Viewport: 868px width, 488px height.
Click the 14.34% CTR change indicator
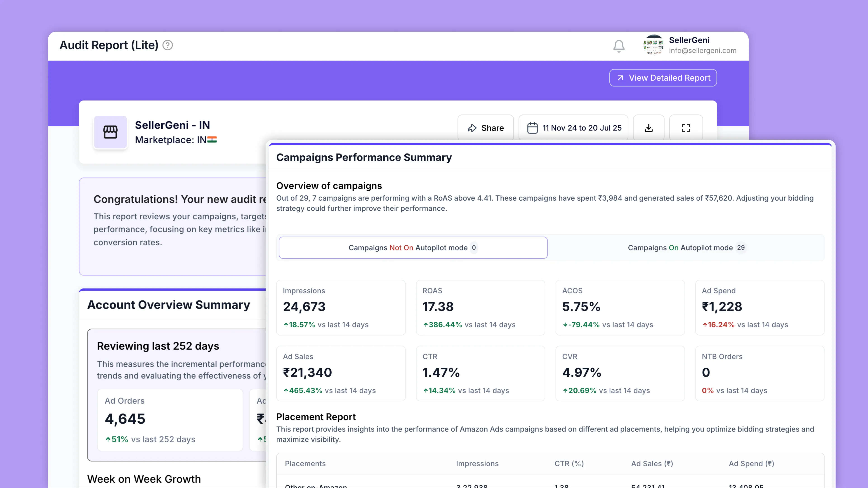439,391
